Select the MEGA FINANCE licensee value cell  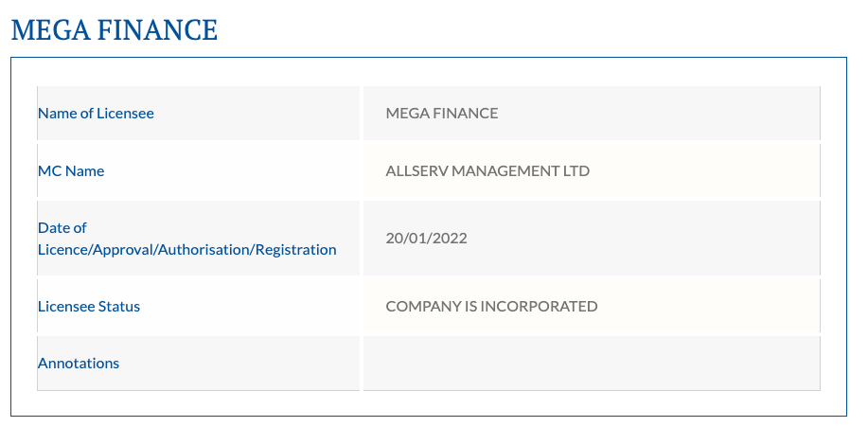click(x=592, y=113)
